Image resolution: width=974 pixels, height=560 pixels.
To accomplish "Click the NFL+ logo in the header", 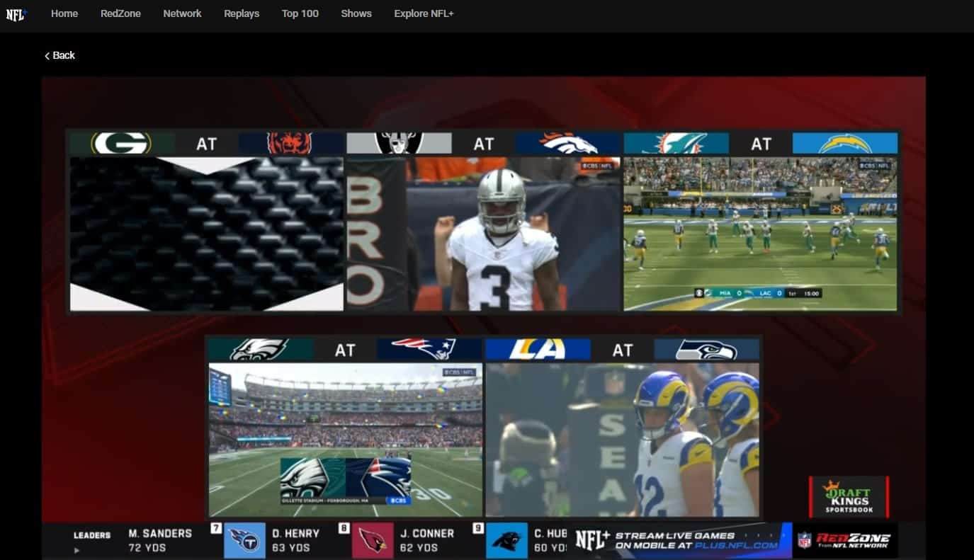I will (16, 14).
